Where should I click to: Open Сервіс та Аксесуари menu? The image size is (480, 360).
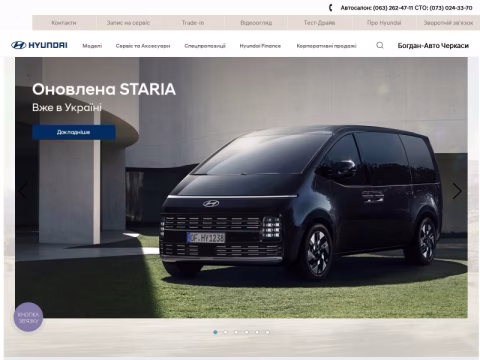point(143,46)
